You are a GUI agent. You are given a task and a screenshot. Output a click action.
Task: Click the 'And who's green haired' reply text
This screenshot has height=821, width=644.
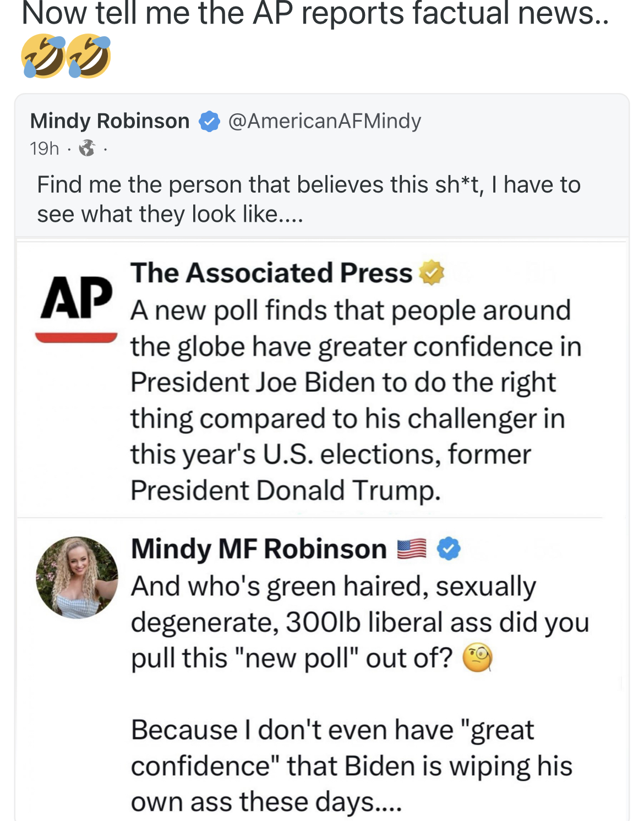point(358,622)
